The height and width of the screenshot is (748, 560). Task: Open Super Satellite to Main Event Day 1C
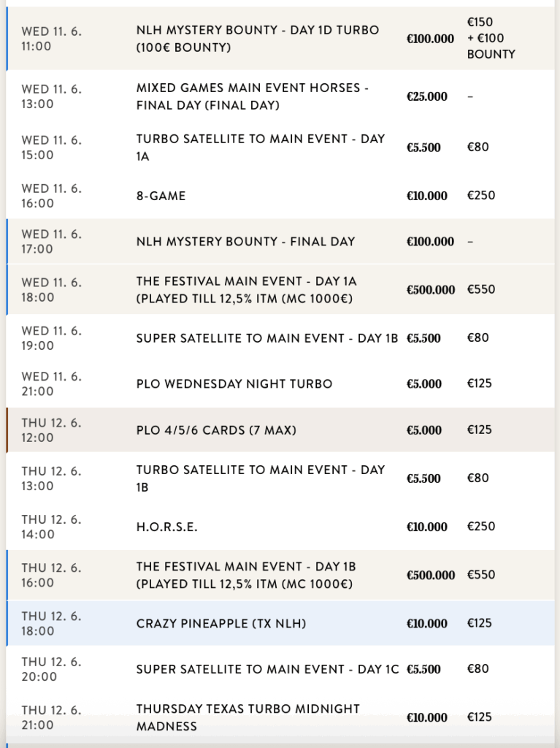tap(267, 669)
